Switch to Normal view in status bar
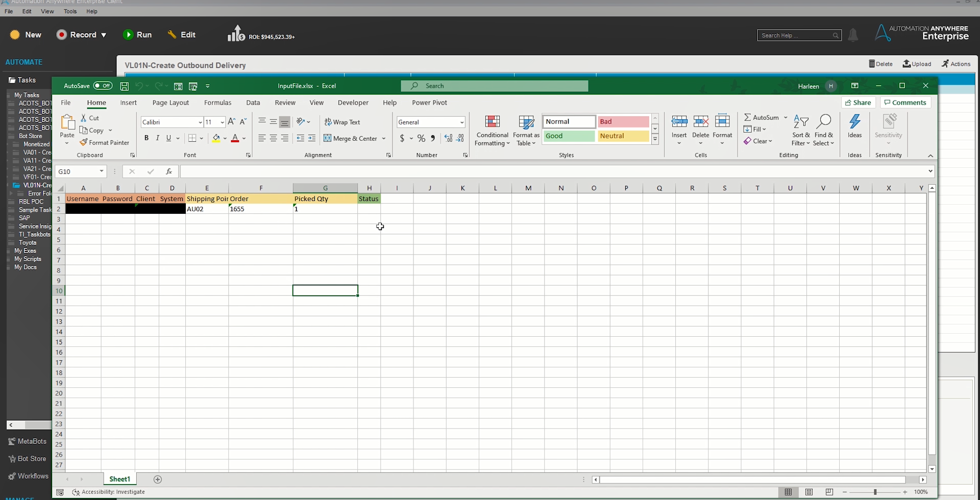 pyautogui.click(x=788, y=492)
